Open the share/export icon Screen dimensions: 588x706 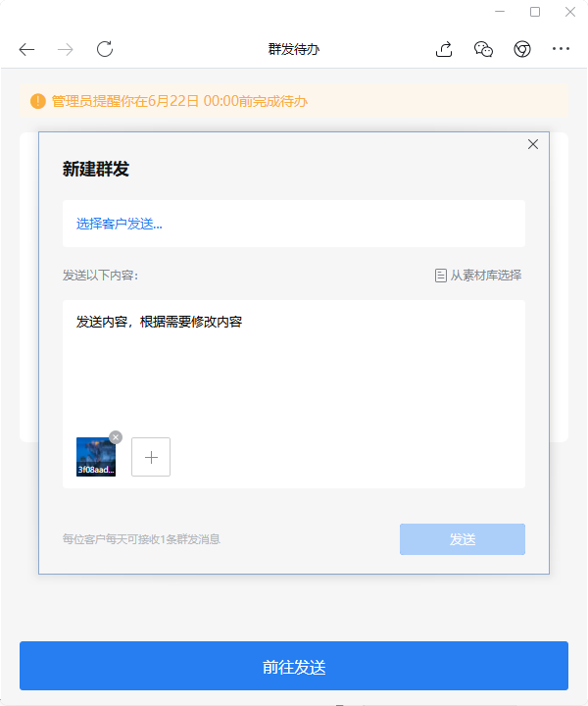pos(444,49)
